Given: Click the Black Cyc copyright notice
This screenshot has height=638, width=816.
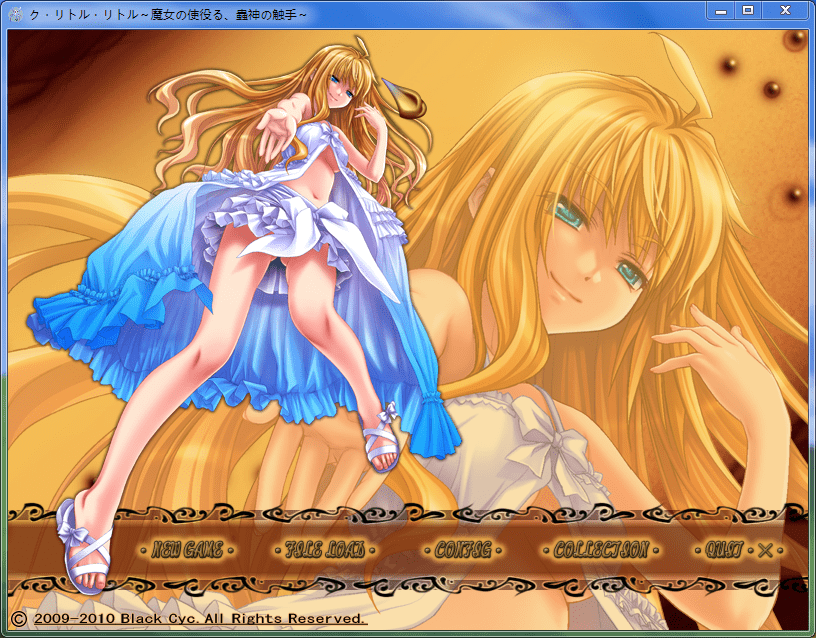Looking at the screenshot, I should [200, 619].
